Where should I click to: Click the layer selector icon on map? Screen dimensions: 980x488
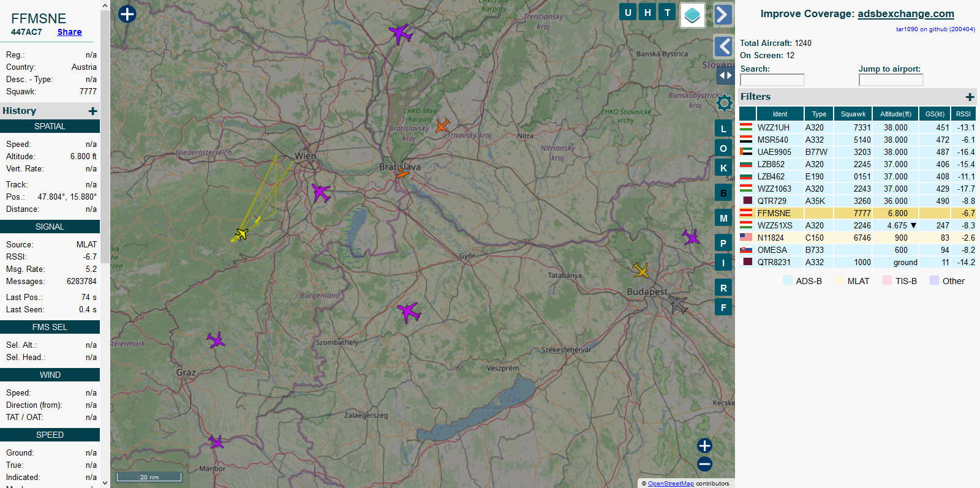tap(692, 15)
